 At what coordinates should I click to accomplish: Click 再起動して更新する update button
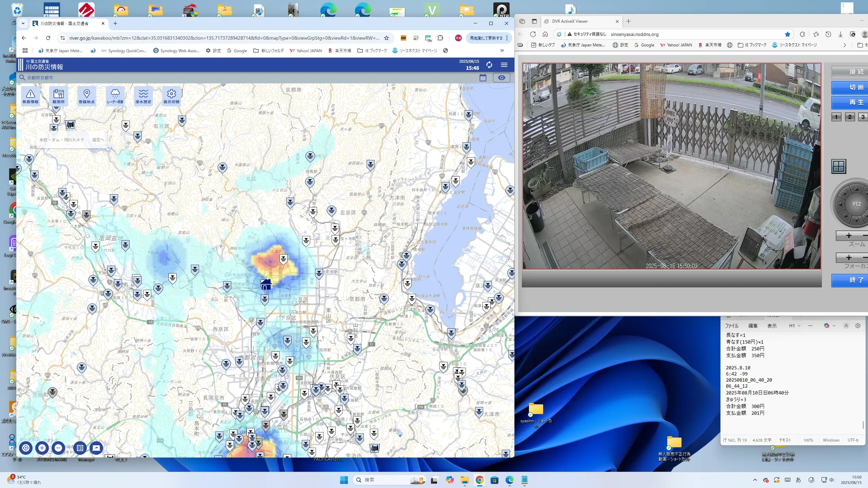click(486, 38)
